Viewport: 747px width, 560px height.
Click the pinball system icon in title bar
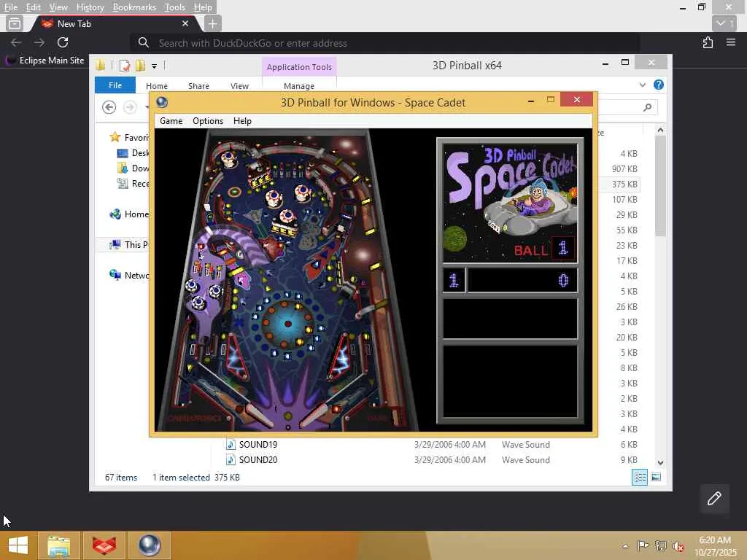click(x=162, y=102)
